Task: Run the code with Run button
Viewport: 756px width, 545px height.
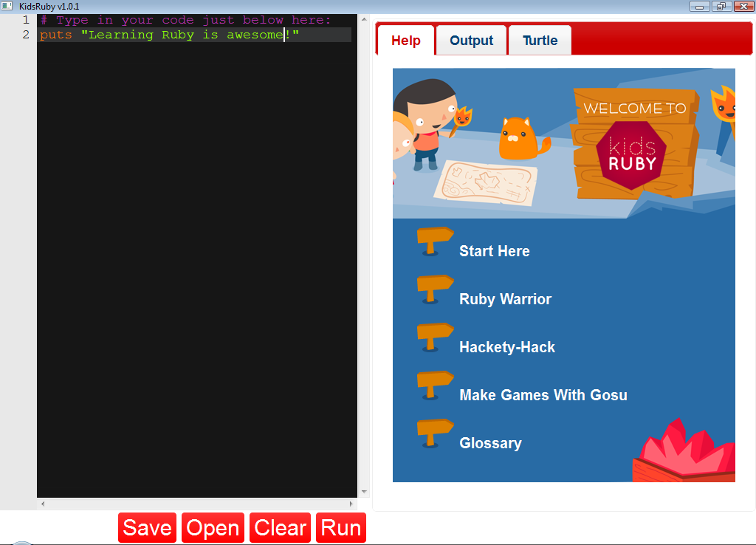Action: 341,527
